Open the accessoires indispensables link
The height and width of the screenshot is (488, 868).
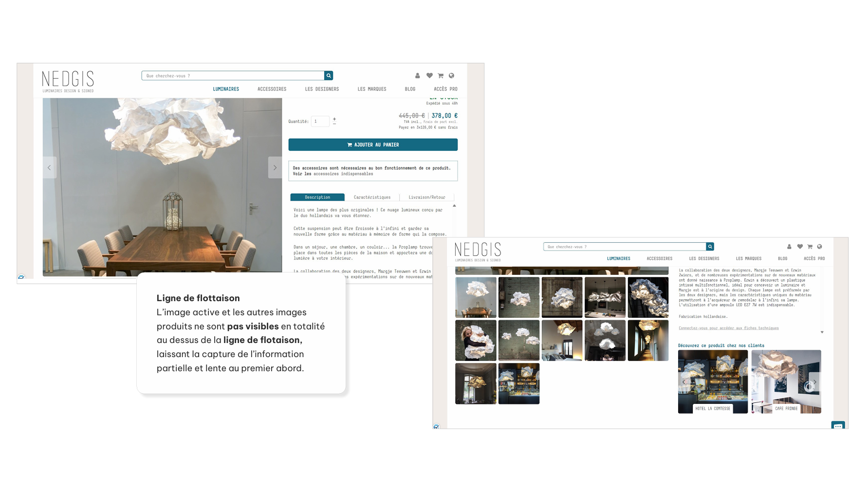[x=342, y=174]
